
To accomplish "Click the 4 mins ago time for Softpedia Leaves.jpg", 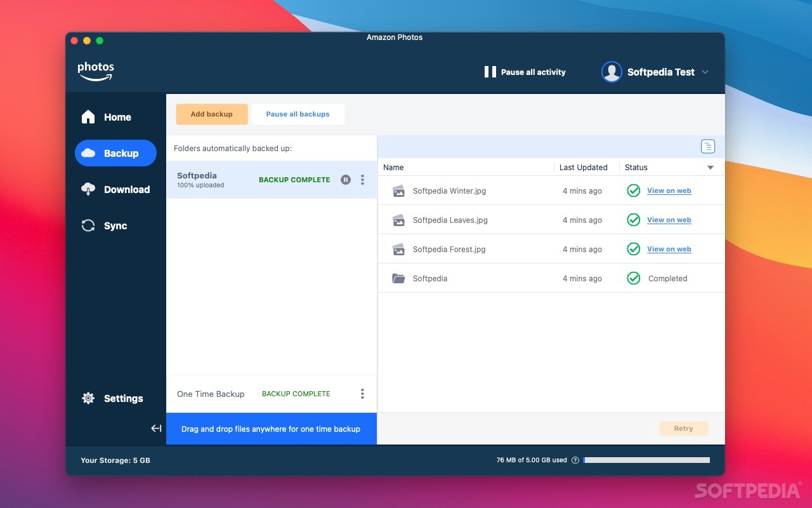I will click(x=582, y=220).
